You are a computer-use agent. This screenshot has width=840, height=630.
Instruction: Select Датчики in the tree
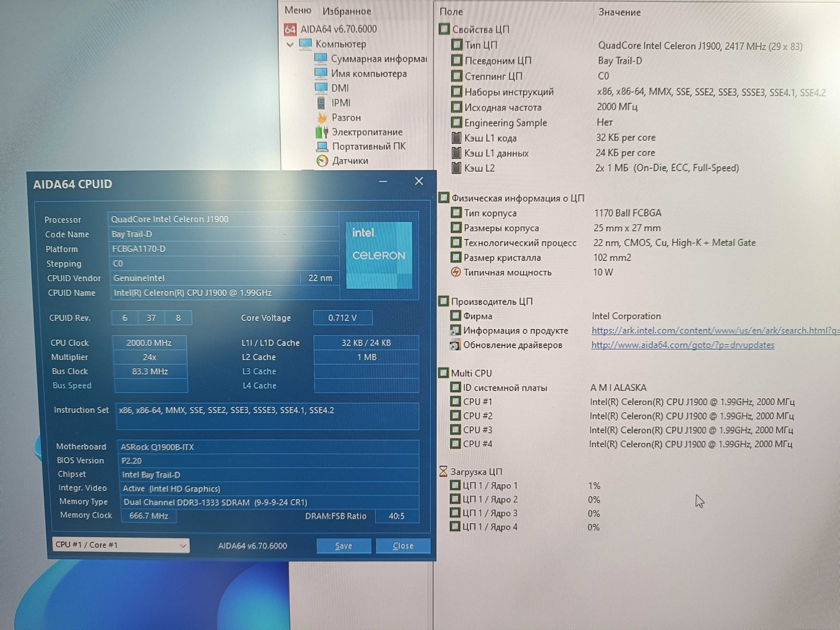click(350, 161)
